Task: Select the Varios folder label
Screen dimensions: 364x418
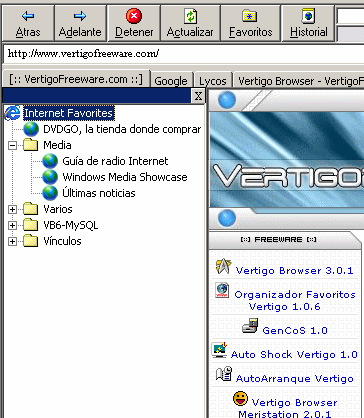Action: click(x=58, y=209)
